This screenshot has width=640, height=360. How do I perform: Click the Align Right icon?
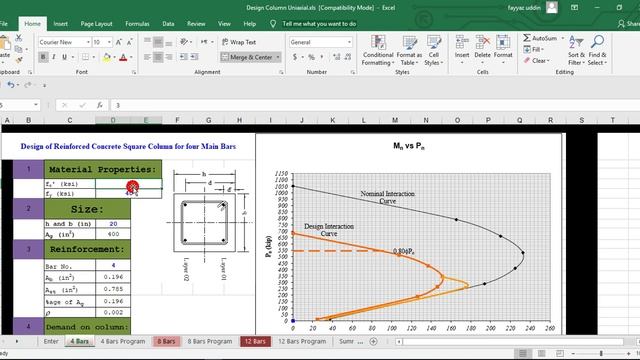point(169,57)
